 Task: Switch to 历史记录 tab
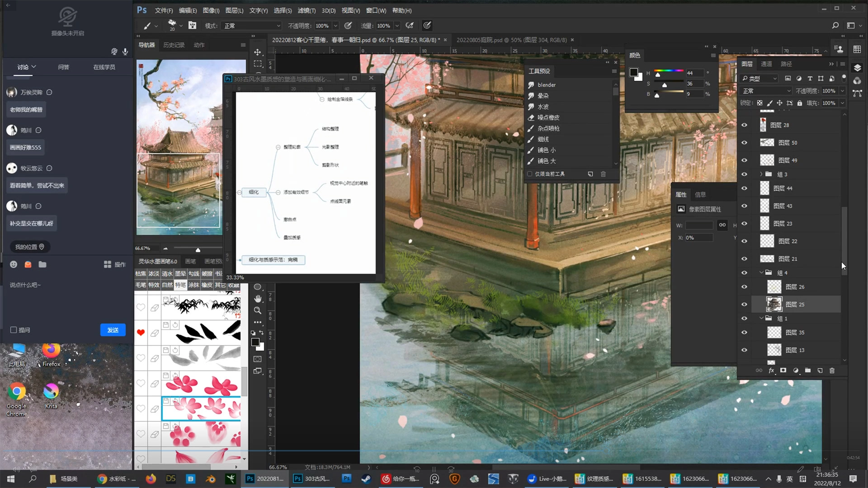[174, 45]
